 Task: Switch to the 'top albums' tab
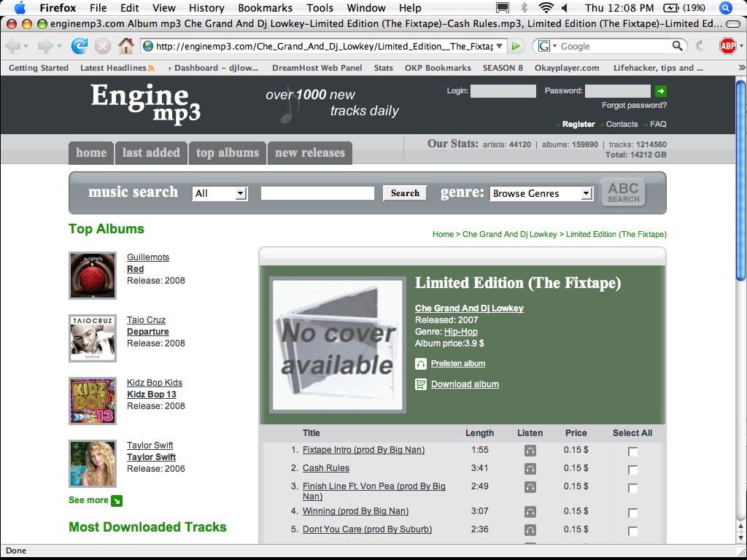[x=228, y=153]
